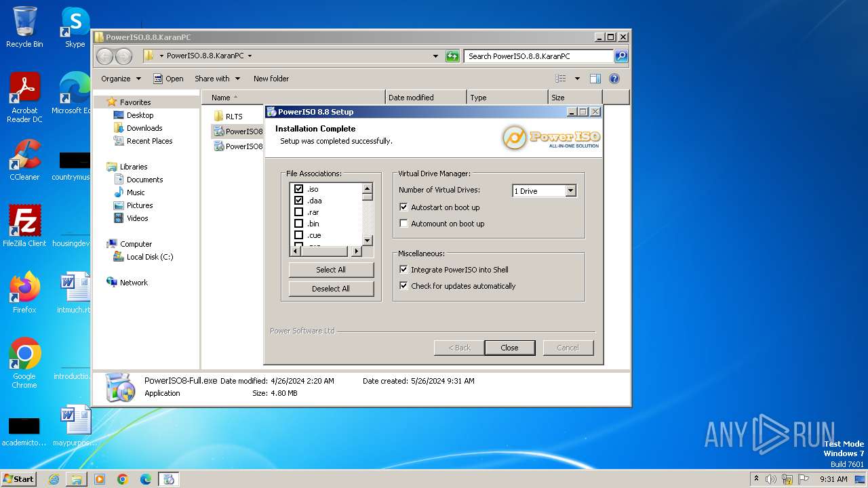Open Acrobat Reader DC desktop icon
This screenshot has height=488, width=868.
(x=24, y=98)
